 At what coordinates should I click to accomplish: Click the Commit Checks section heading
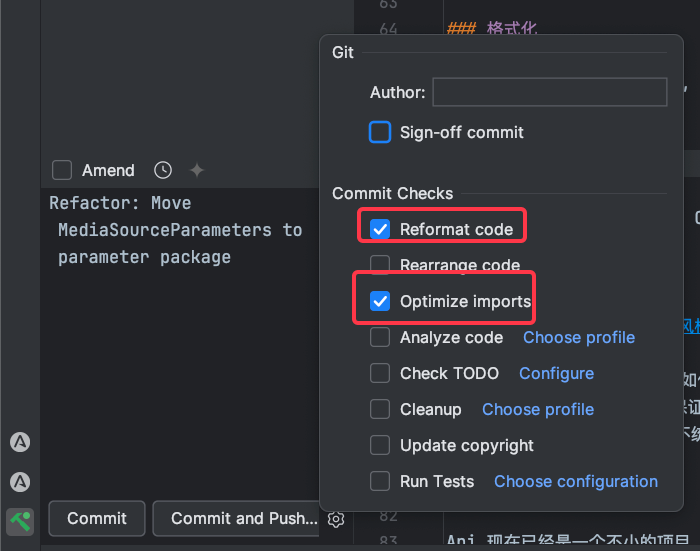392,193
